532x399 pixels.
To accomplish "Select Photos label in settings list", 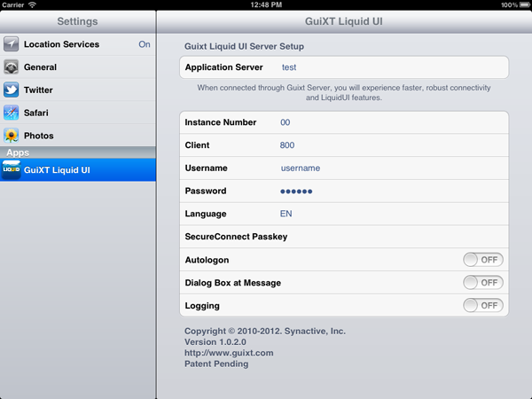I will [39, 136].
